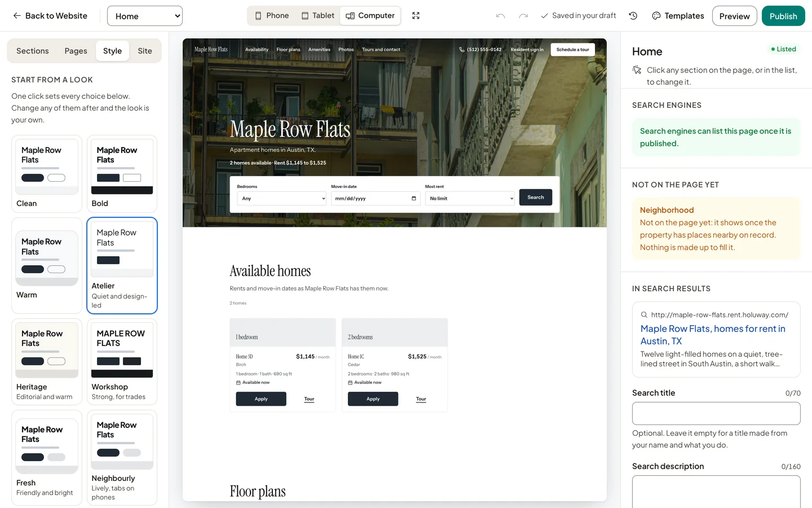Click Apply on the Home 3D card
This screenshot has height=508, width=812.
click(261, 399)
